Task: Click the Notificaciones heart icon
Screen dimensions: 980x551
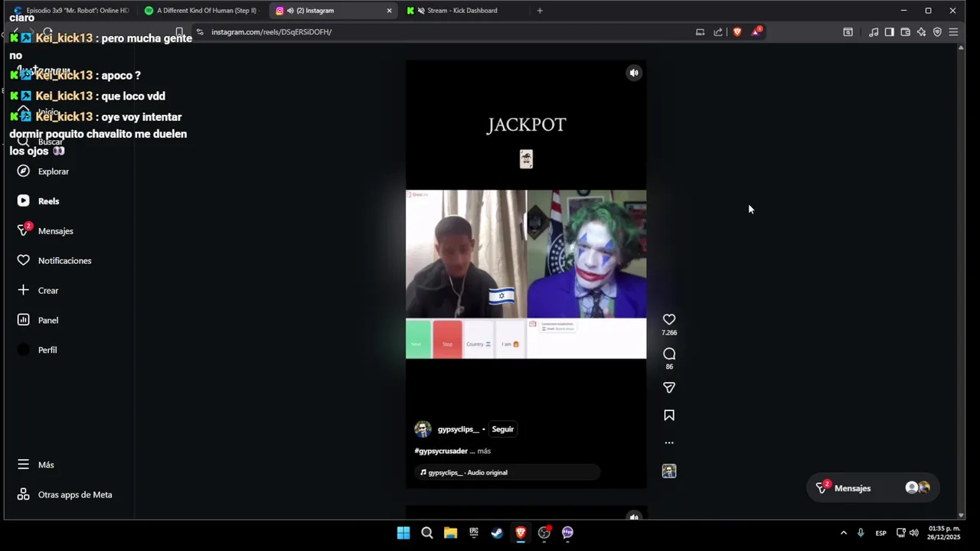Action: tap(23, 261)
